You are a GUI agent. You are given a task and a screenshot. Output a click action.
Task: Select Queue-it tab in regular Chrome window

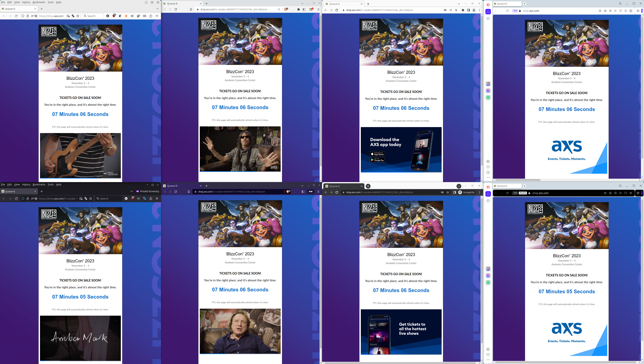344,4
